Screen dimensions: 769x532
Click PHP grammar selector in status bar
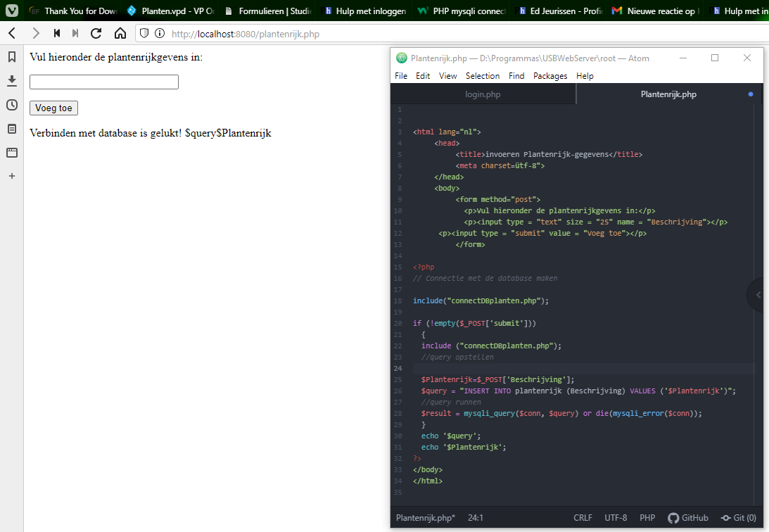click(x=647, y=518)
